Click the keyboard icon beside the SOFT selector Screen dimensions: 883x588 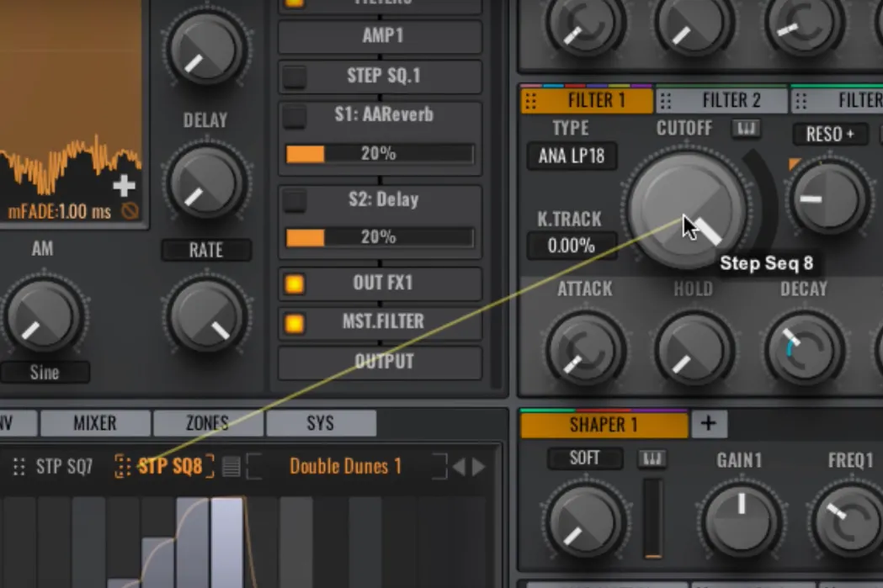pos(652,458)
